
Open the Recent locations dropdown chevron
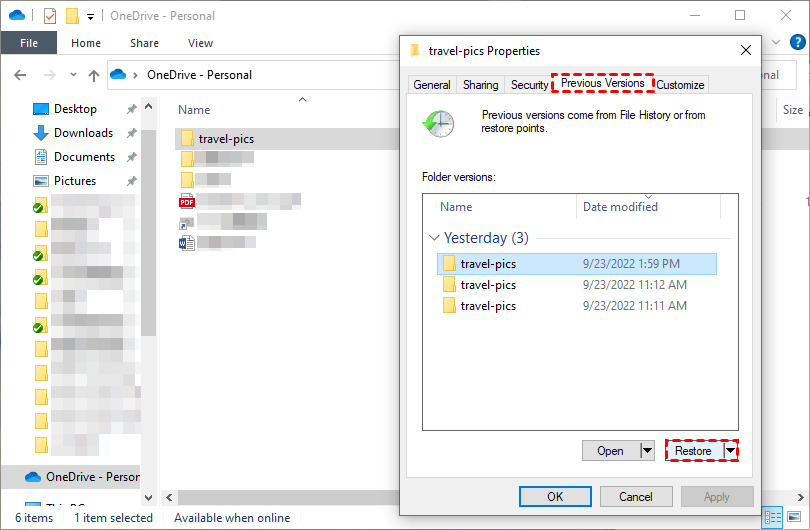point(73,75)
